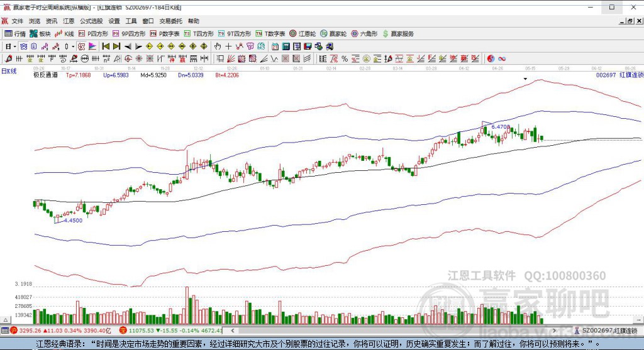Select the zigzag wave line tool
Image resolution: width=644 pixels, height=350 pixels.
(x=274, y=58)
